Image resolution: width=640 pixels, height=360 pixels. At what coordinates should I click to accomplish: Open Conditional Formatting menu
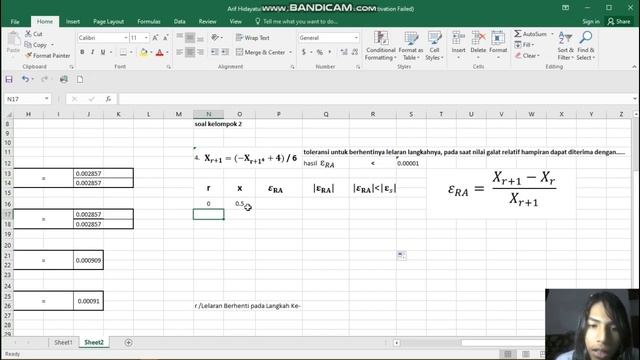tap(380, 46)
